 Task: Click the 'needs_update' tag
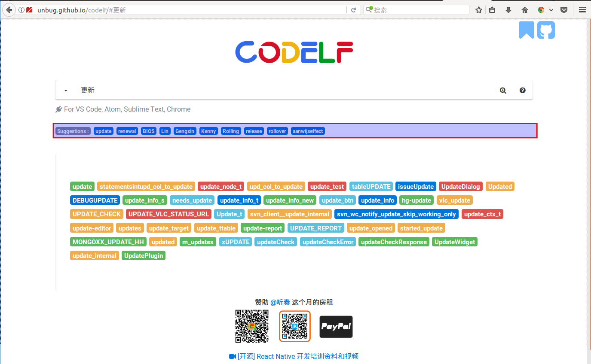(x=192, y=200)
